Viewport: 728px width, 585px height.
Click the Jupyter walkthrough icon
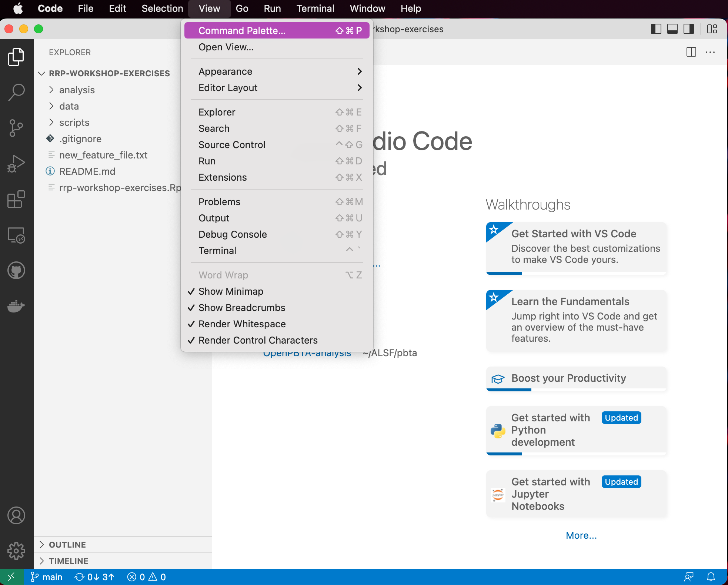498,495
